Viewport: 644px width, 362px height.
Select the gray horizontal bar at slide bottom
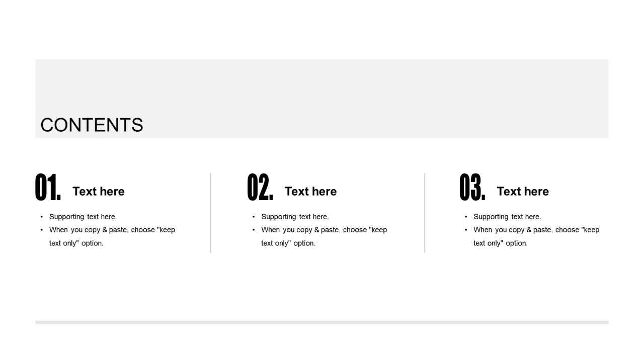click(x=322, y=322)
